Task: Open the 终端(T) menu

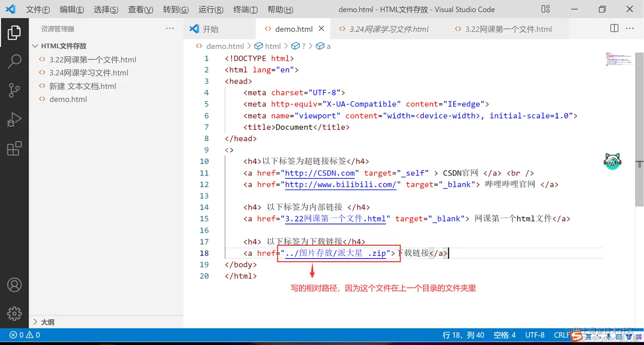Action: point(245,9)
